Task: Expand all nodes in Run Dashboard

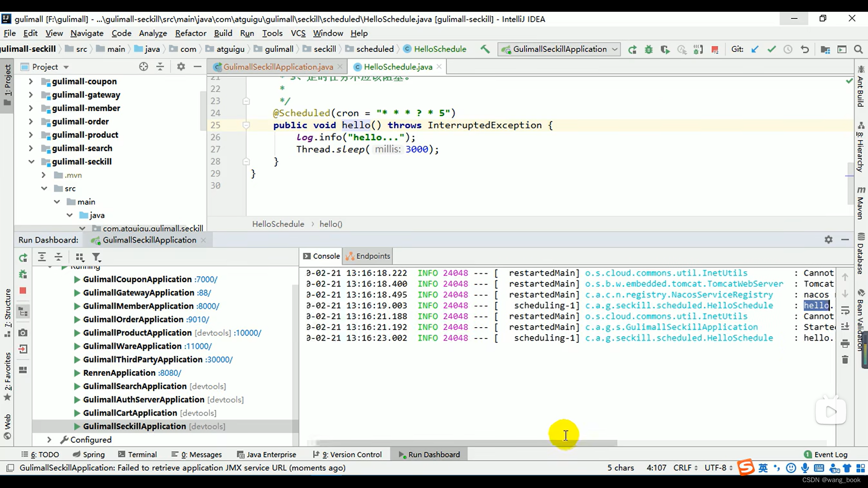Action: pyautogui.click(x=42, y=257)
